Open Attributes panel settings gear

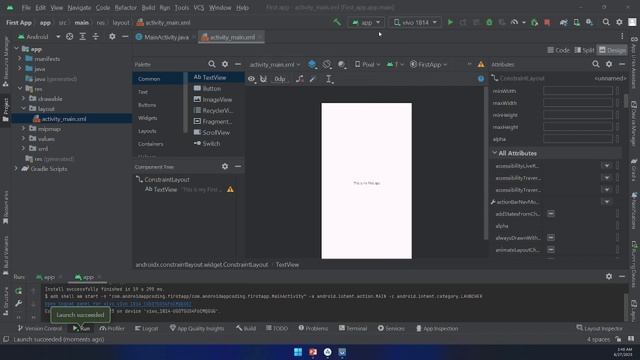point(609,64)
